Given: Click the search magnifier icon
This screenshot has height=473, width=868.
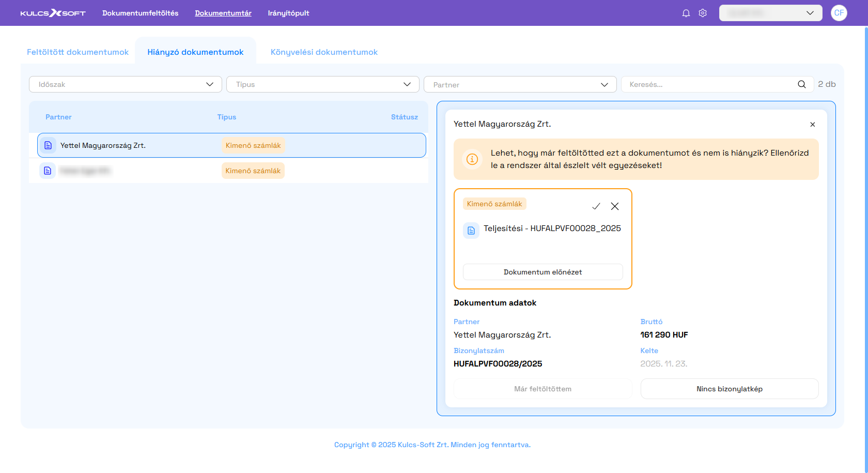Looking at the screenshot, I should point(802,84).
